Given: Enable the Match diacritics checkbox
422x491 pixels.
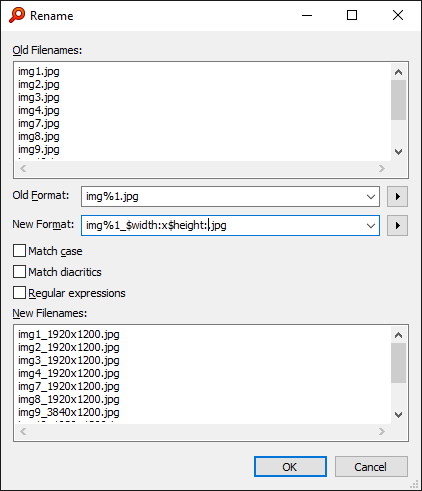Looking at the screenshot, I should click(19, 272).
